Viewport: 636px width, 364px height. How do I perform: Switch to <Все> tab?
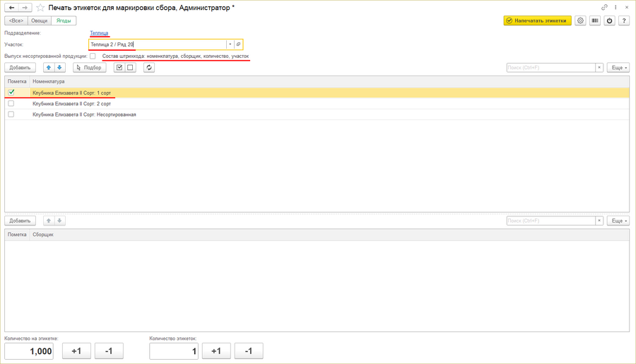tap(16, 20)
